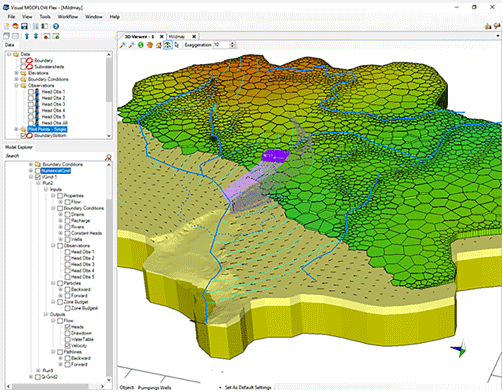503x392 pixels.
Task: Check Head Obs 1 in Data panel
Action: [x=31, y=92]
